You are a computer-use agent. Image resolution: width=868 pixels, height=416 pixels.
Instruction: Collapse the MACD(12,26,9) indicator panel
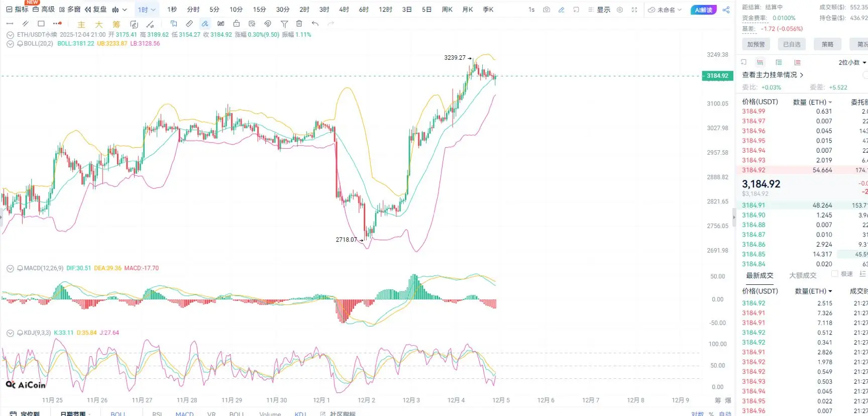point(10,269)
